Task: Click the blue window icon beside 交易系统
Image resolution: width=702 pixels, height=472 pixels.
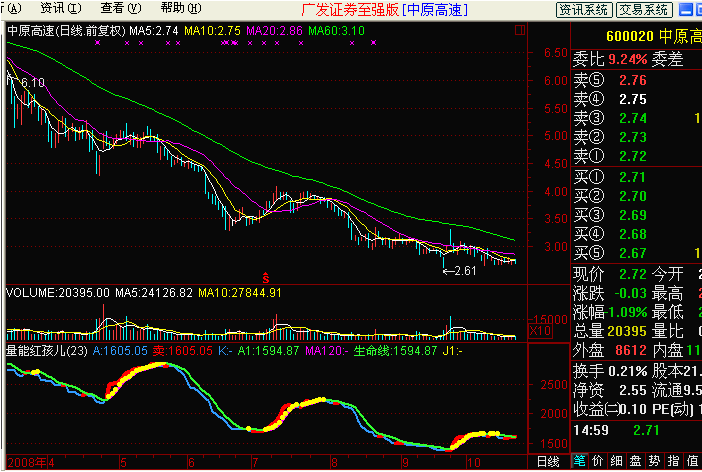Action: click(685, 9)
